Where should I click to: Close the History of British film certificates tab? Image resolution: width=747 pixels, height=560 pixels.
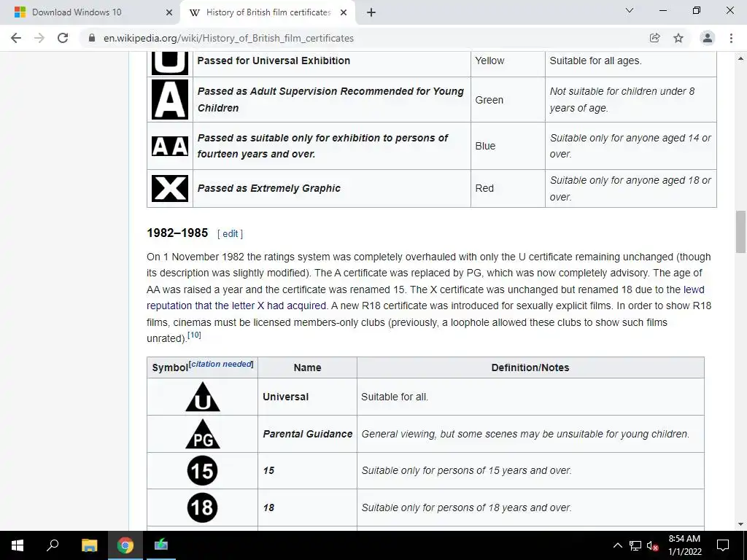coord(344,12)
